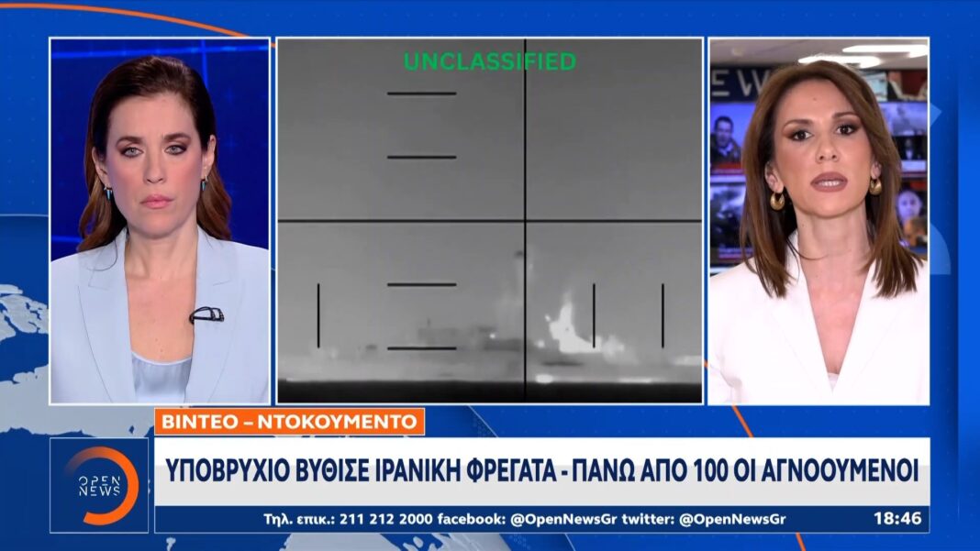Select the left studio anchor video panel

160,221
